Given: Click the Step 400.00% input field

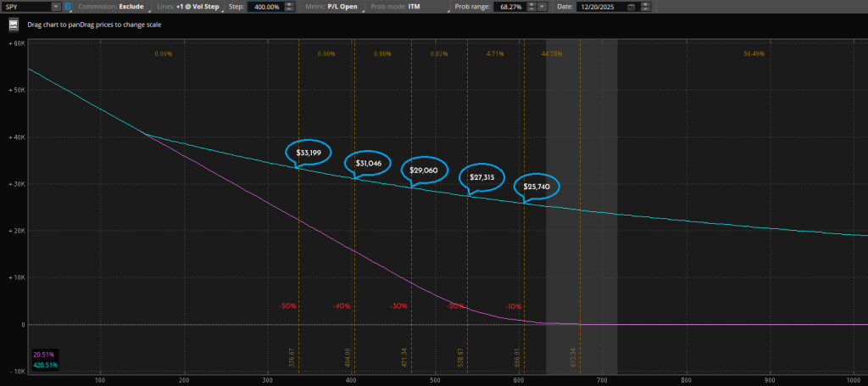Looking at the screenshot, I should 265,7.
